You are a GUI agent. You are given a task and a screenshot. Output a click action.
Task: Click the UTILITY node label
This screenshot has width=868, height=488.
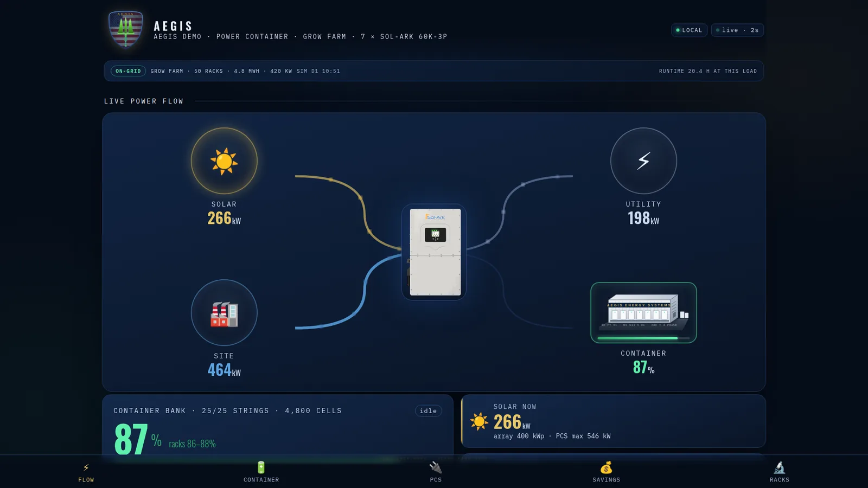coord(643,204)
